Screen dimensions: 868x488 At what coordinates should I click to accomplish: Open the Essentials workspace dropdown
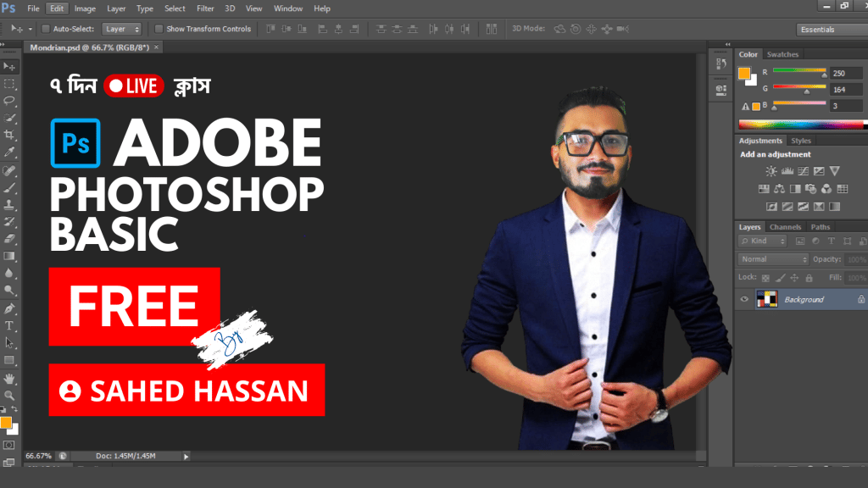coord(832,30)
